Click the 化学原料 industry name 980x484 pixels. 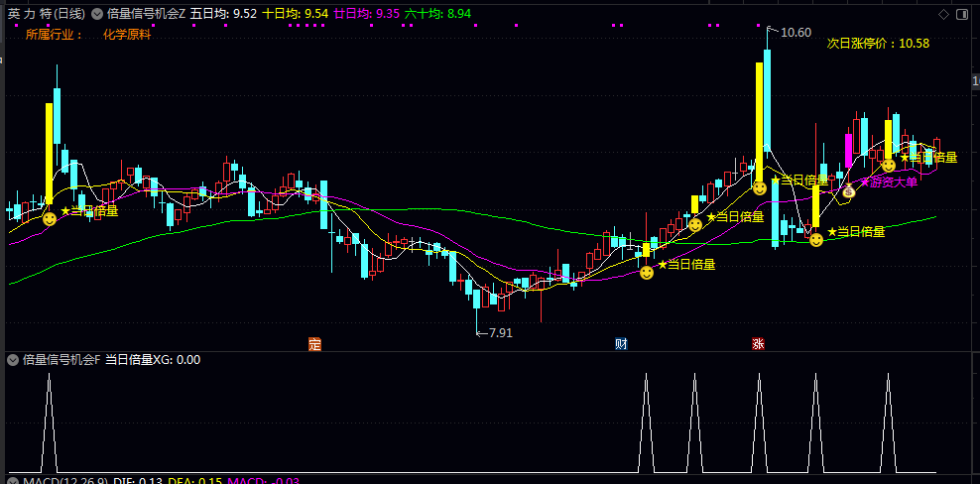127,35
